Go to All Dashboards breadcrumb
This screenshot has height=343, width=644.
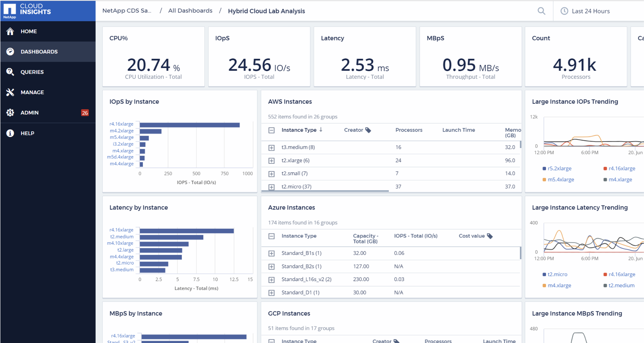pos(190,11)
